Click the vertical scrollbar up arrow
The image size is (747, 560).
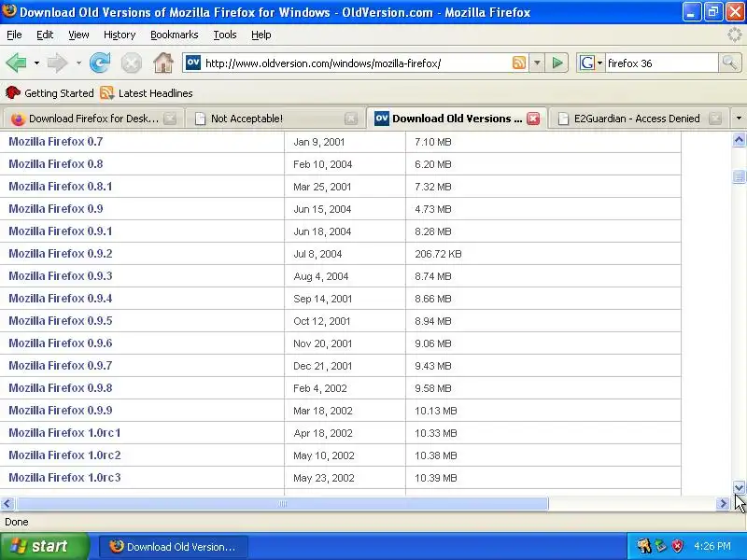click(x=739, y=140)
